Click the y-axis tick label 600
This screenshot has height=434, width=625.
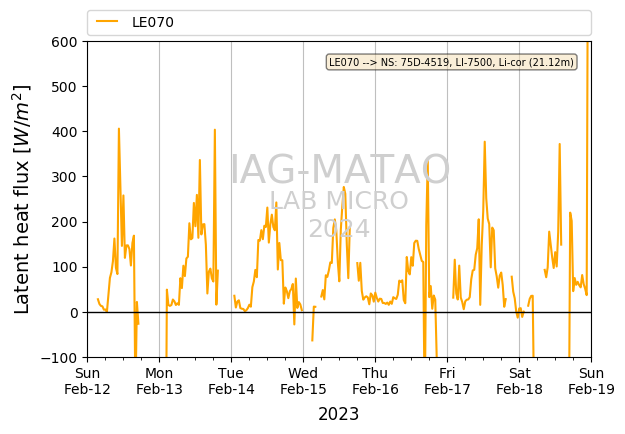64,42
